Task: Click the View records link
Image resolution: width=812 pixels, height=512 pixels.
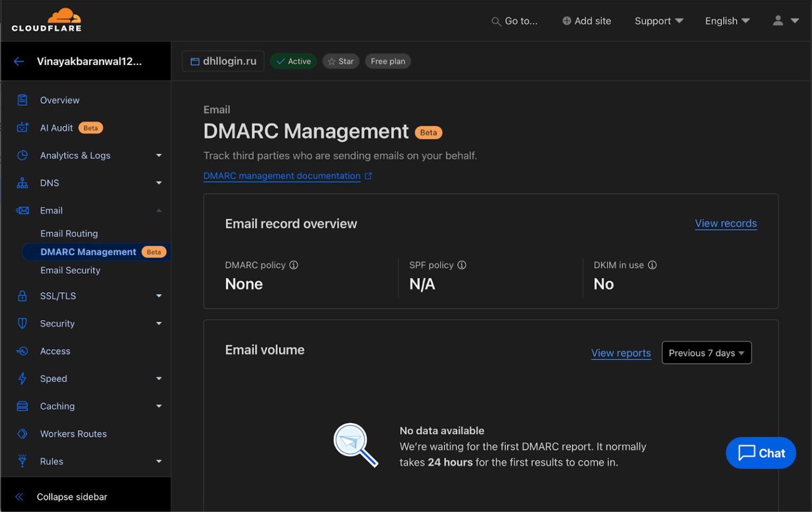Action: [725, 223]
